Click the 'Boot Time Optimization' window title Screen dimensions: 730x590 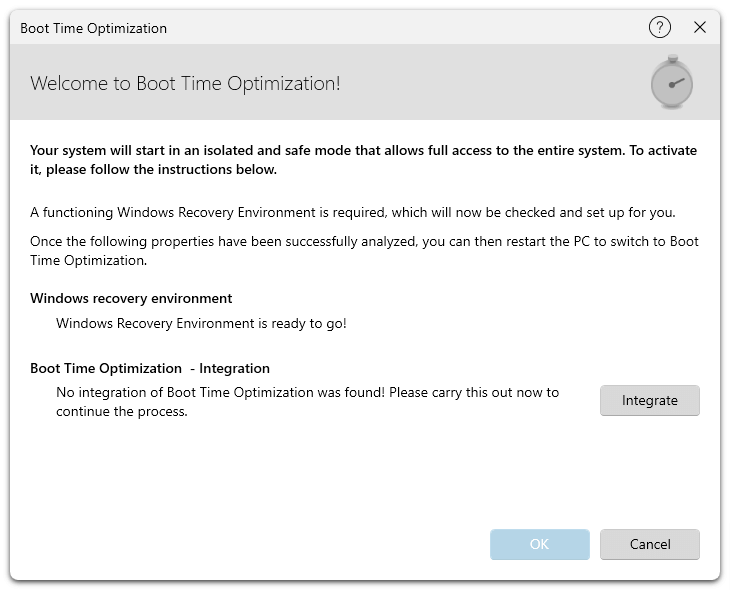tap(94, 28)
